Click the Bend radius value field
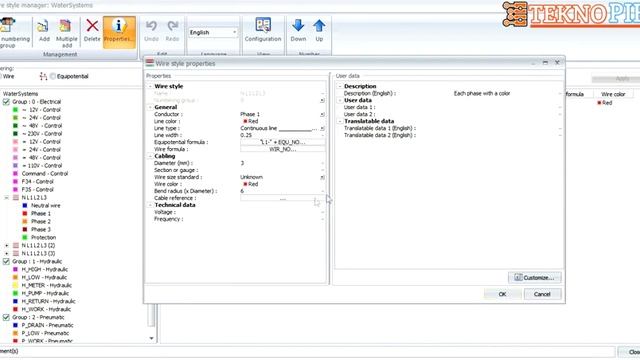The height and width of the screenshot is (360, 640). pyautogui.click(x=282, y=191)
